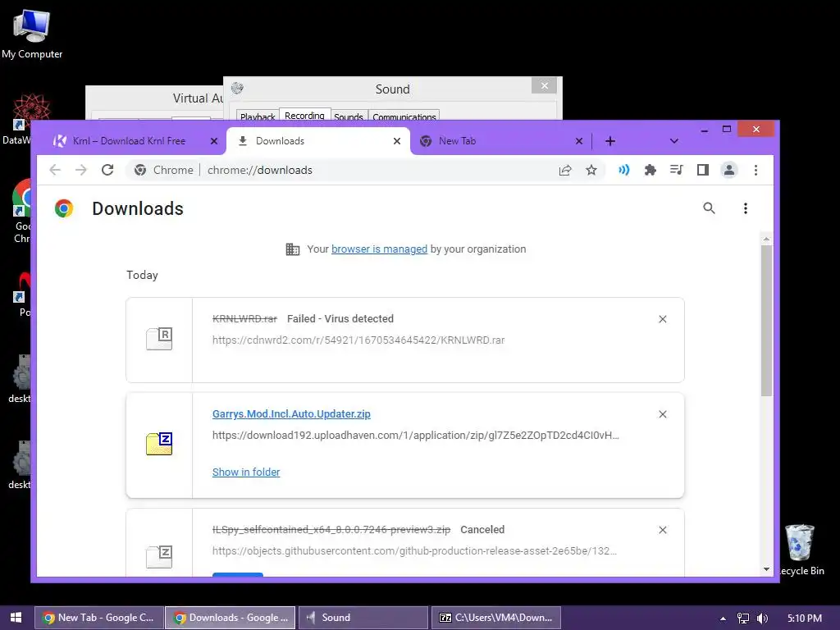Switch to the Krnl – Download Krnl Free tab

tap(129, 141)
